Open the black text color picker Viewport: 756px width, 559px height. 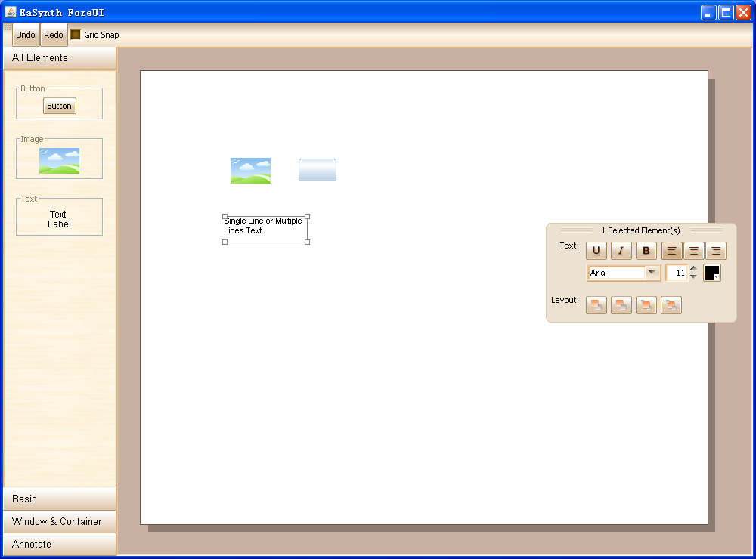(712, 273)
